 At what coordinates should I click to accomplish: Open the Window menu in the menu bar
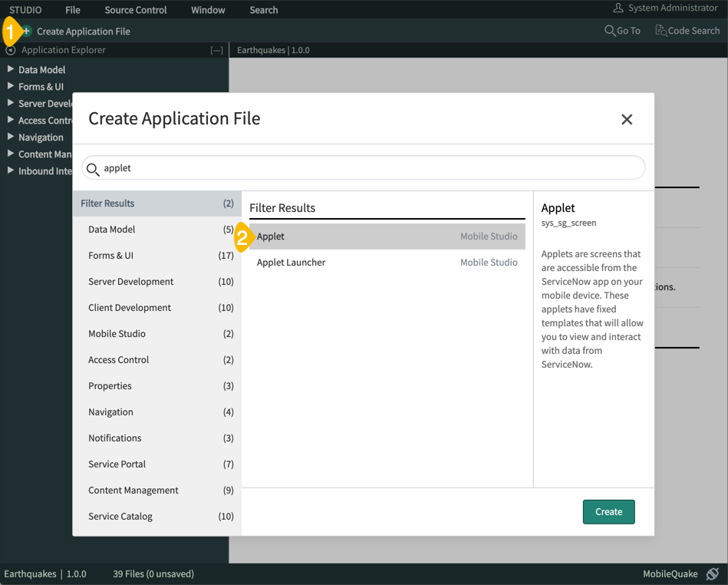coord(208,10)
